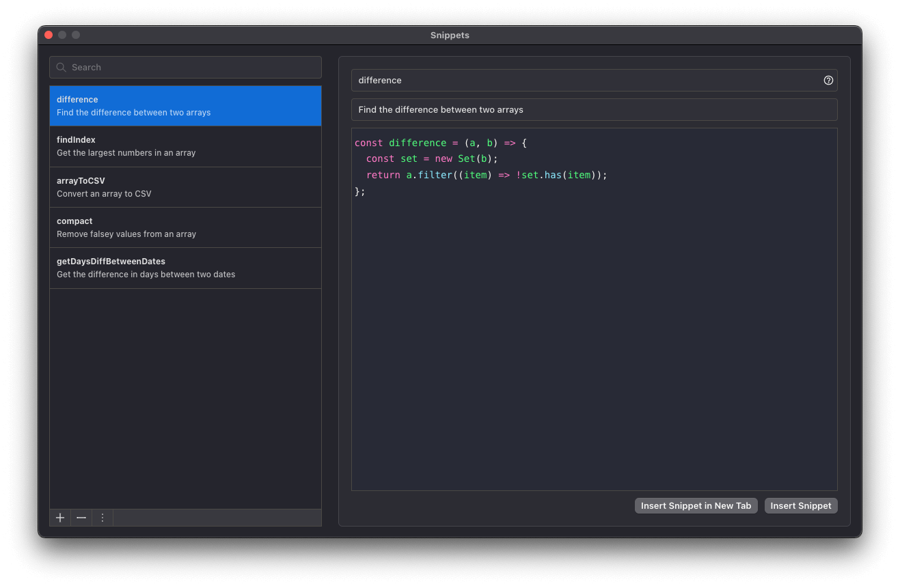900x588 pixels.
Task: Focus the snippet Search field
Action: click(x=185, y=67)
